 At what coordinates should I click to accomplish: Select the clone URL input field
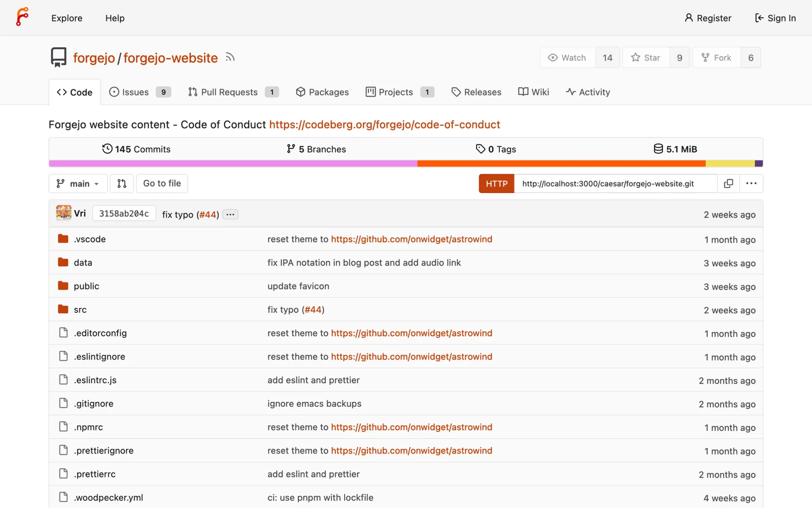(x=616, y=183)
